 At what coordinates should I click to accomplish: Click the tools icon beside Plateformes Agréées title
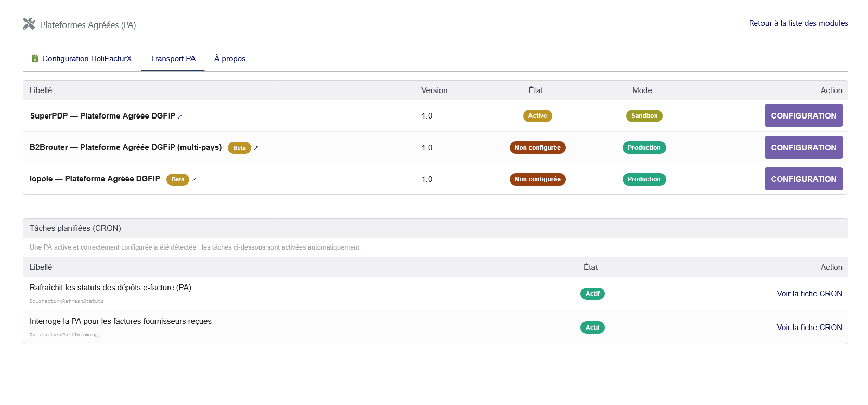click(29, 24)
